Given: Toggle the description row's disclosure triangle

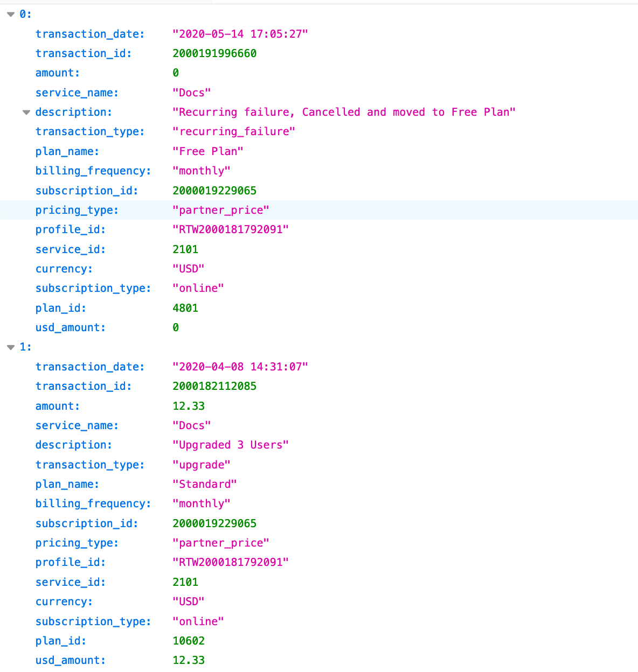Looking at the screenshot, I should (x=26, y=113).
